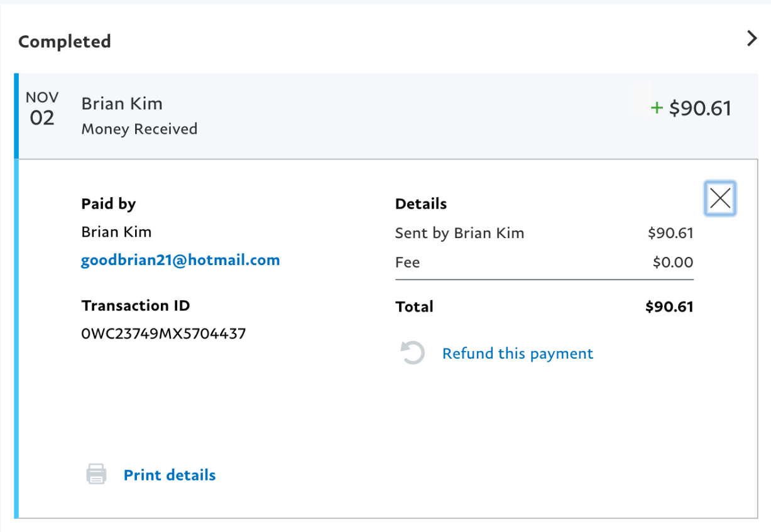771x532 pixels.
Task: Click the Money Received status text
Action: (x=139, y=129)
